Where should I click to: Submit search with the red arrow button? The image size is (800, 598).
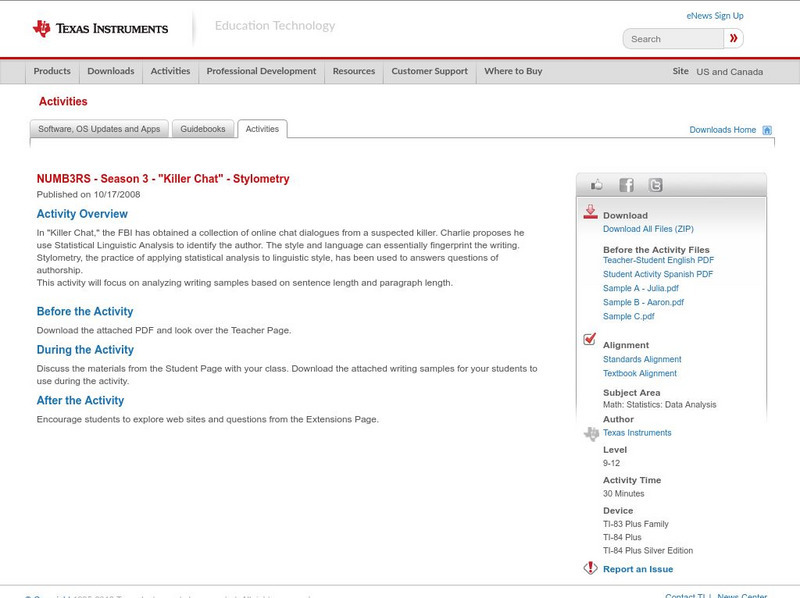[733, 38]
